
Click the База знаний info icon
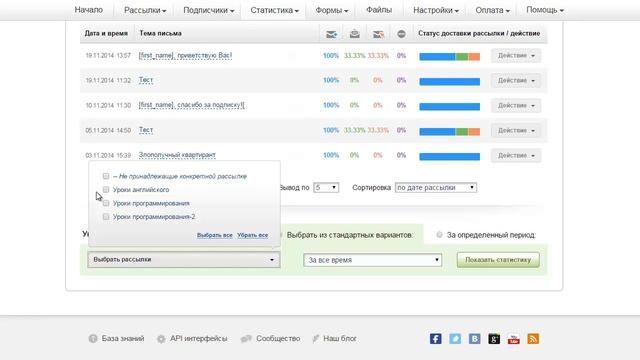pyautogui.click(x=93, y=338)
